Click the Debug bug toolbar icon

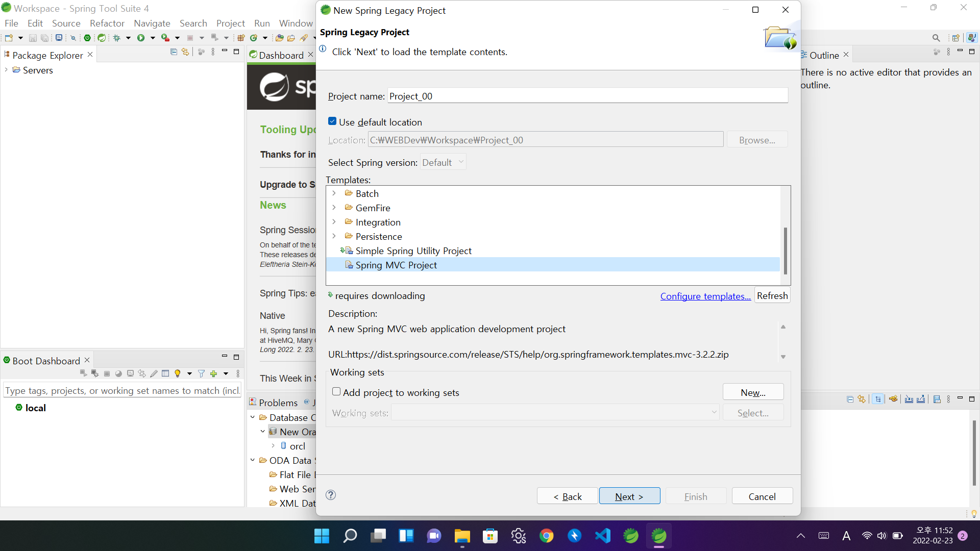coord(117,38)
